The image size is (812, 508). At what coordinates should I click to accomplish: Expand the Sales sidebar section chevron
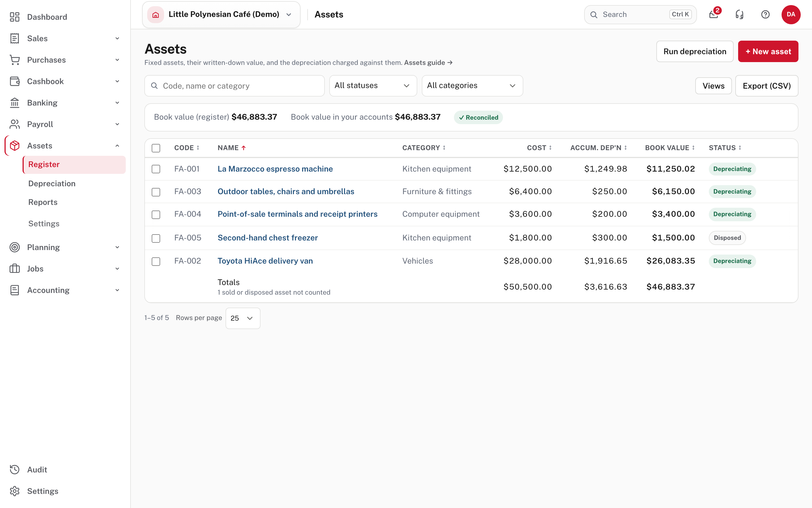coord(117,38)
